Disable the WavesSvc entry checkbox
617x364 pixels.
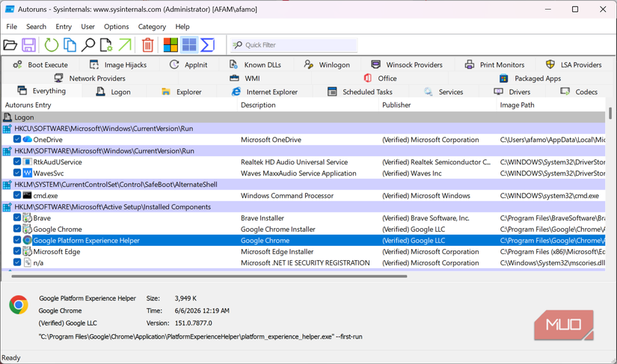click(17, 173)
